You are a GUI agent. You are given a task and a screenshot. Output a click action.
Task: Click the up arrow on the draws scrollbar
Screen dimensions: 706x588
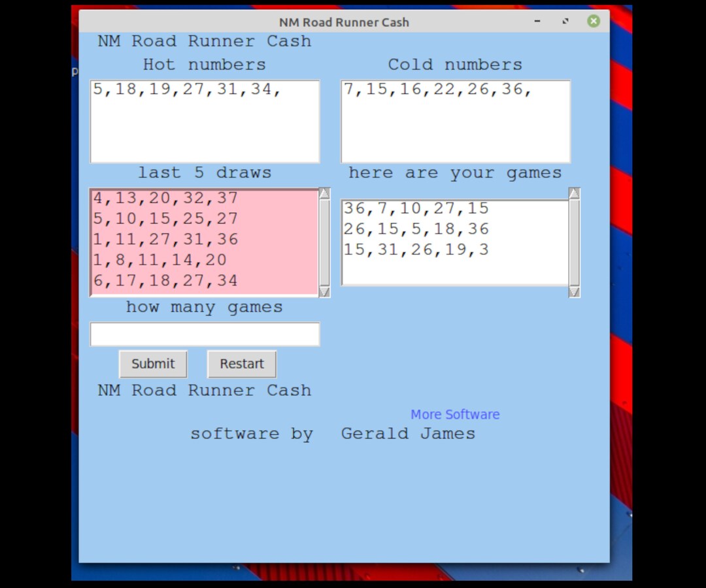(x=324, y=192)
